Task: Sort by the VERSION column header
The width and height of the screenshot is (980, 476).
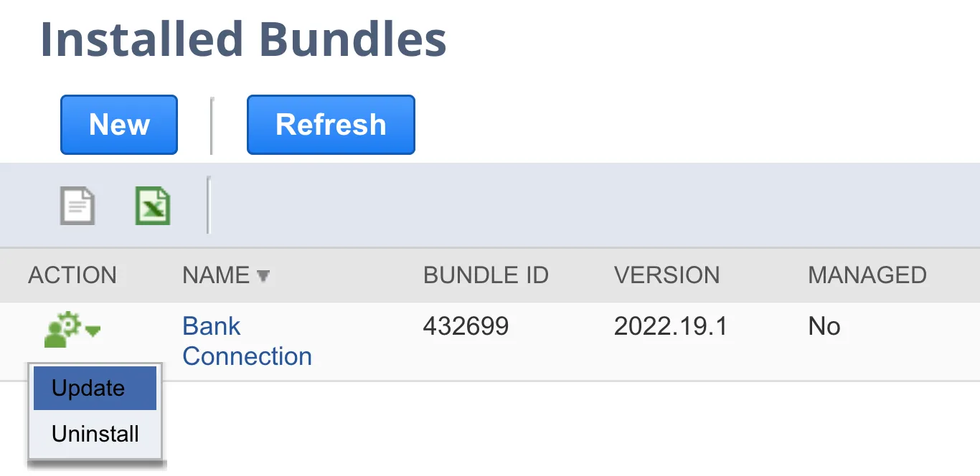Action: click(666, 275)
